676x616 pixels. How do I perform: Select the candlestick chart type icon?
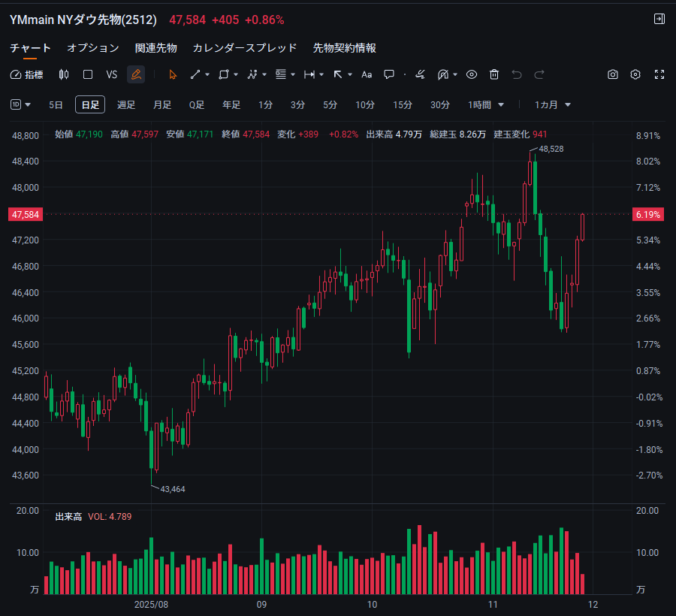pyautogui.click(x=64, y=74)
